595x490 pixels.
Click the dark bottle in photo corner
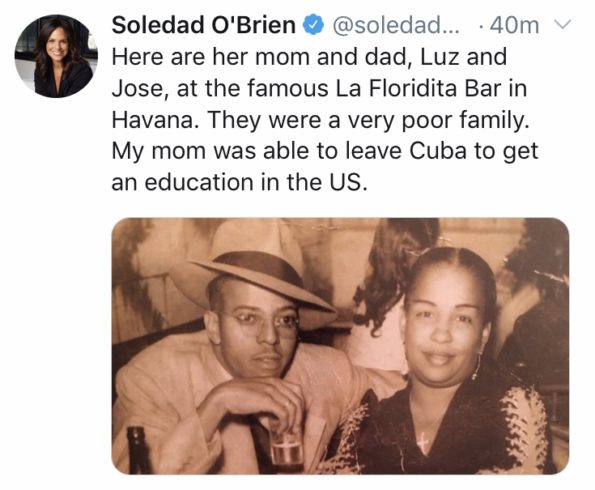137,450
